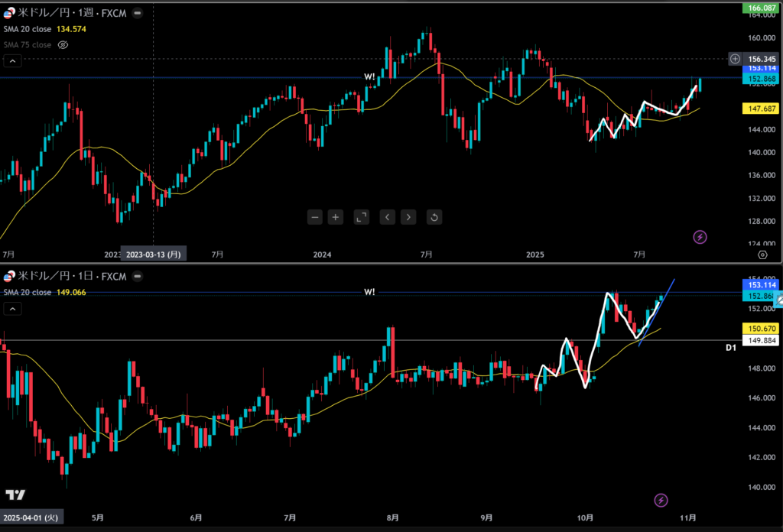Toggle the weekly chart market status indicator
The width and height of the screenshot is (783, 532).
(136, 13)
